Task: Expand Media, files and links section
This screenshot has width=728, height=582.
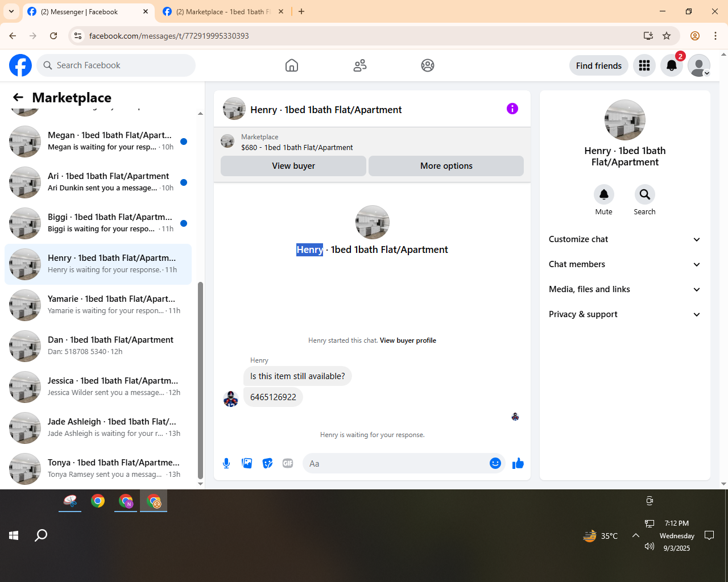Action: point(624,289)
